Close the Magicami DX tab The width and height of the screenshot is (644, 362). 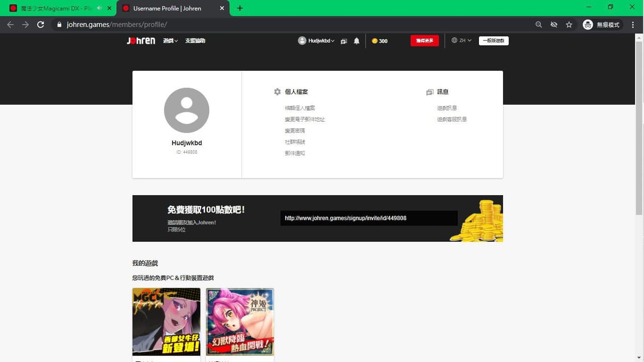(110, 8)
